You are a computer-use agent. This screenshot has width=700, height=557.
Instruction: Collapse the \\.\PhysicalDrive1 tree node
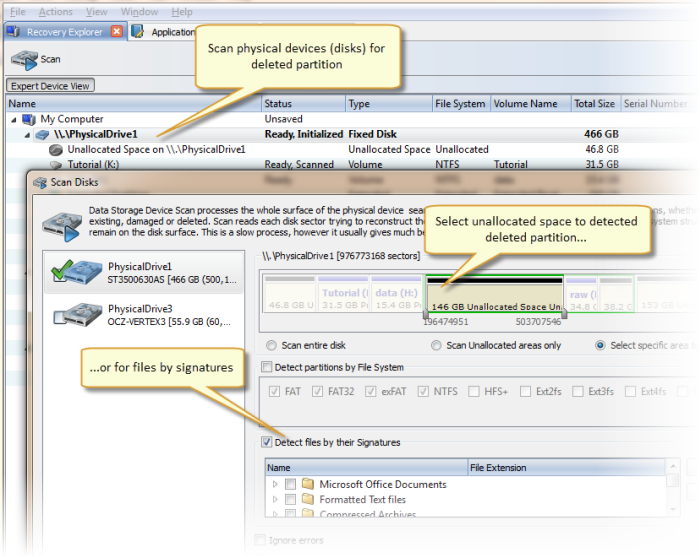point(28,135)
